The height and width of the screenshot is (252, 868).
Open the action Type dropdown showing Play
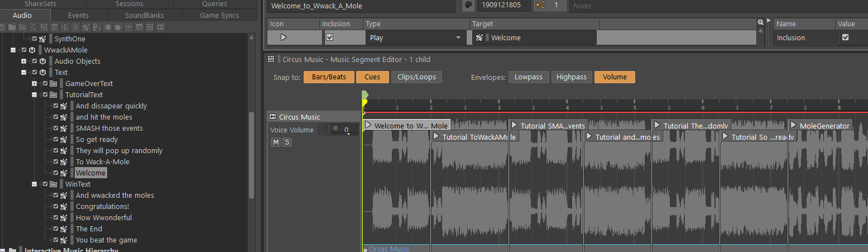pyautogui.click(x=416, y=37)
